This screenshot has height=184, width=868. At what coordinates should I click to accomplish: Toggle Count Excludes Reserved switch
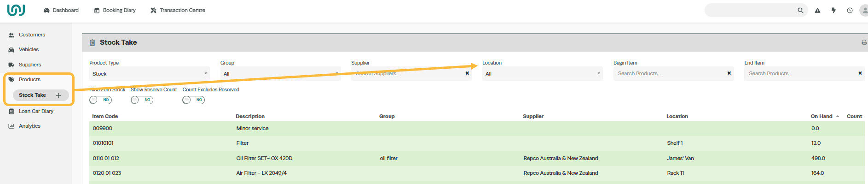pyautogui.click(x=193, y=100)
